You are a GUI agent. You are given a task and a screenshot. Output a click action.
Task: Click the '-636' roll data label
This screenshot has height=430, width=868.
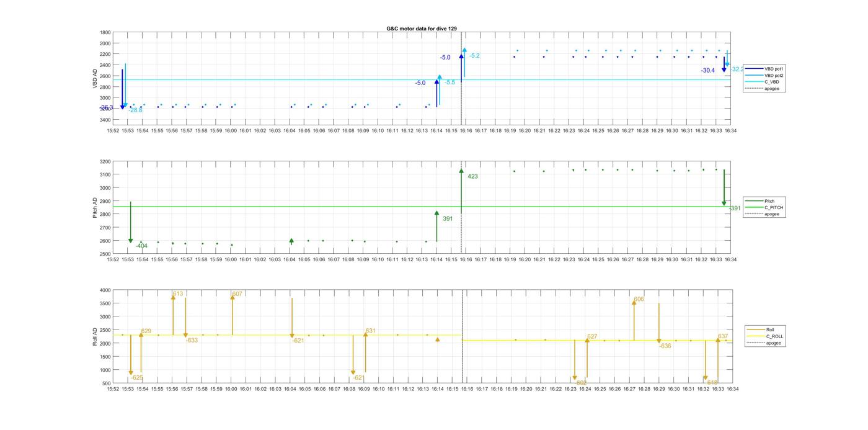(665, 346)
